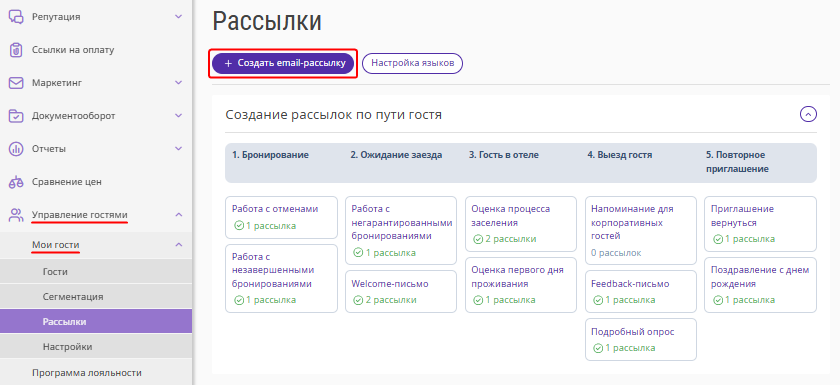The height and width of the screenshot is (385, 840).
Task: Open Настройки under Мои гости
Action: point(96,346)
